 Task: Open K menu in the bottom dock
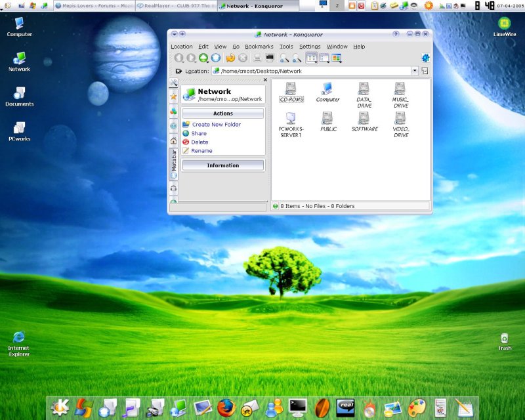click(x=60, y=408)
